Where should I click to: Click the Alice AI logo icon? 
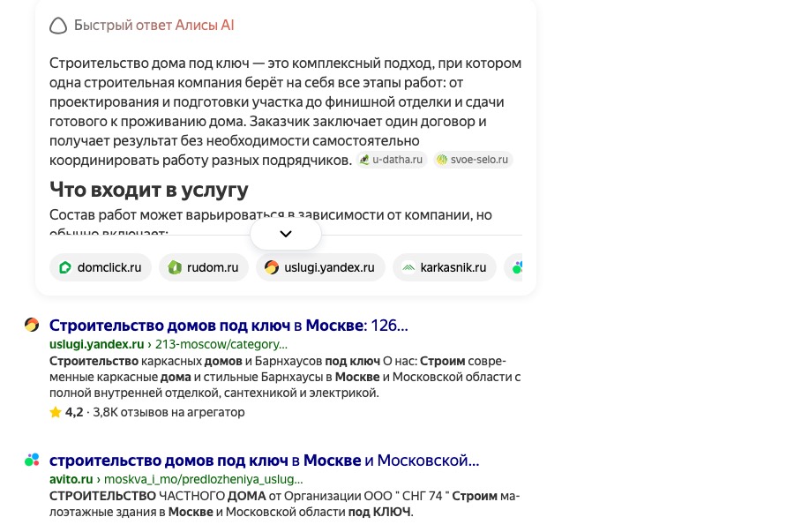pos(58,26)
